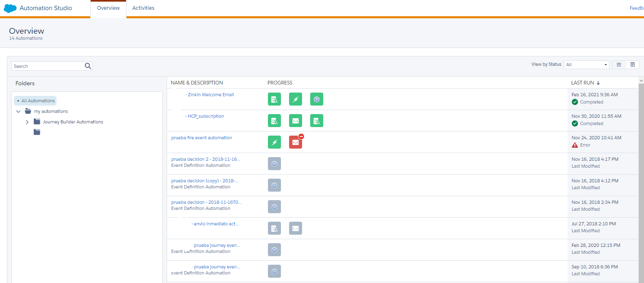644x283 pixels.
Task: Click prueba decision 2018-11-16T0 journey icon
Action: [274, 207]
